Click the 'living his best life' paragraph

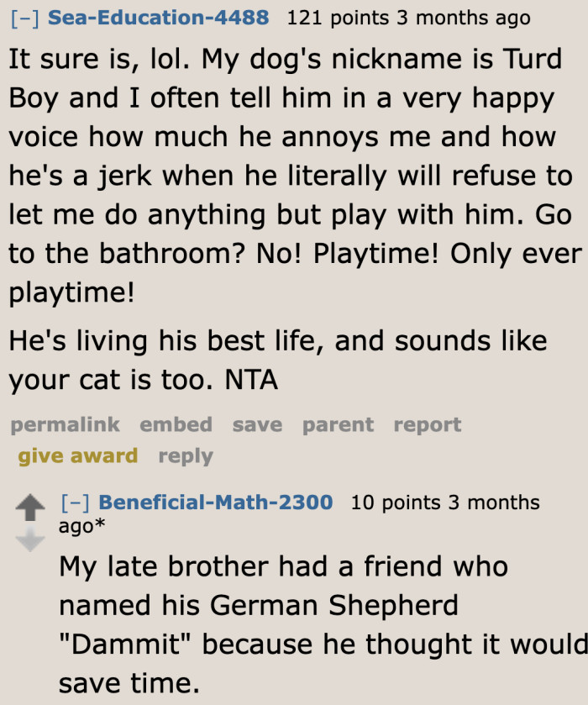tap(277, 360)
